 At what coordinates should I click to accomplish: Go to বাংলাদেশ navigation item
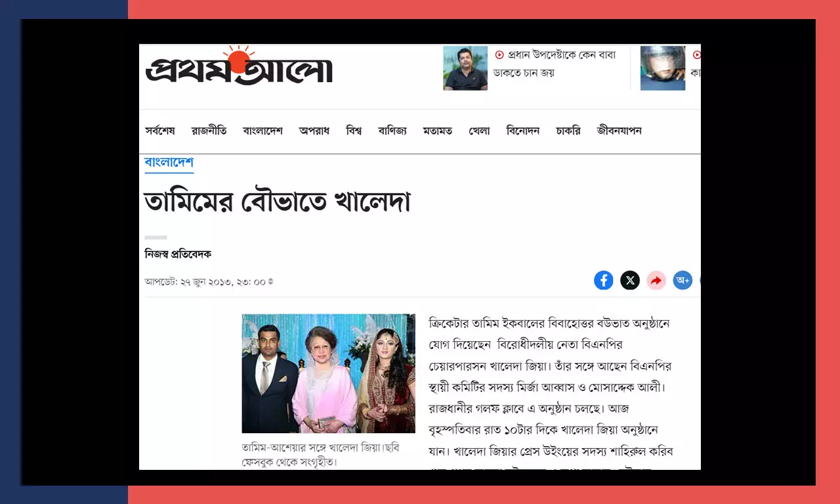262,131
